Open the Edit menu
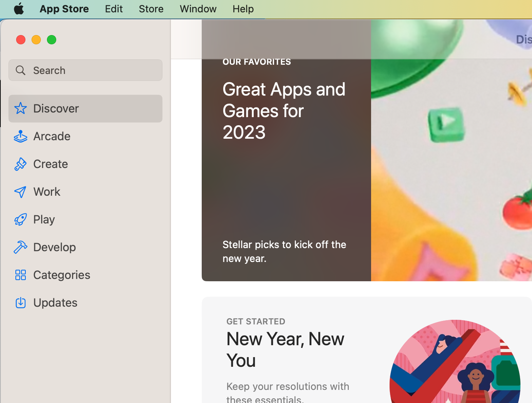 [x=114, y=8]
